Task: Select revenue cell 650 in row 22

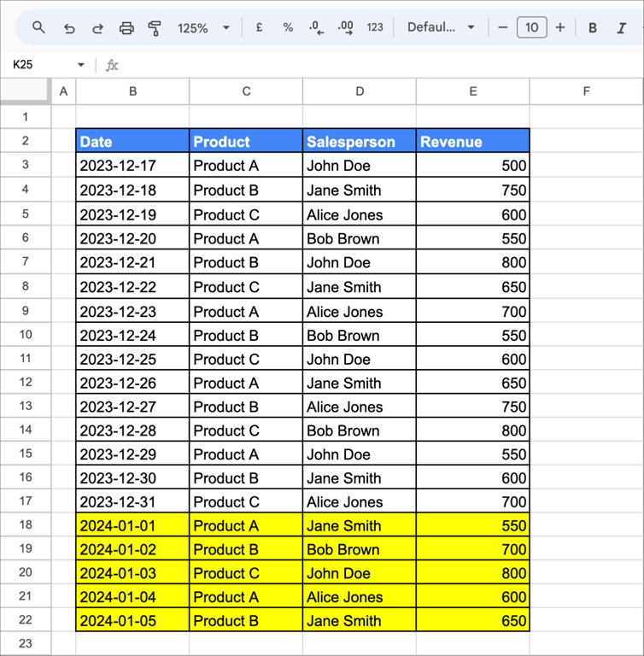Action: pos(473,620)
